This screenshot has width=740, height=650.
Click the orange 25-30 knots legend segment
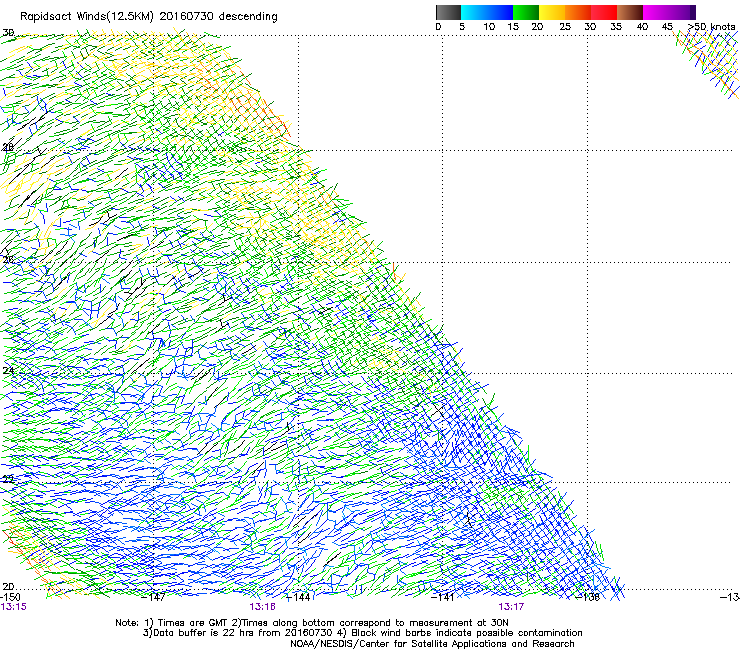578,12
